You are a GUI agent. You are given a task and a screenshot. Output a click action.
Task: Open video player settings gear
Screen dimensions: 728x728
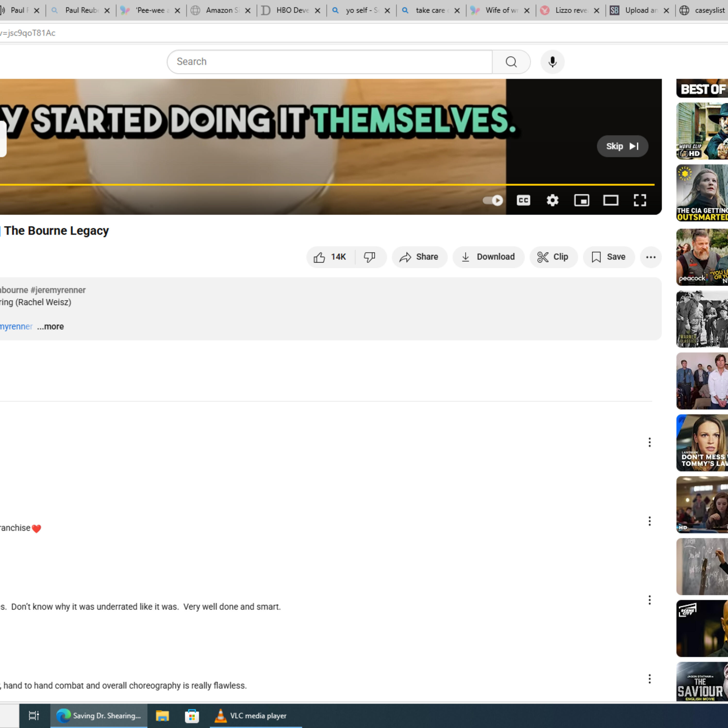pyautogui.click(x=552, y=200)
